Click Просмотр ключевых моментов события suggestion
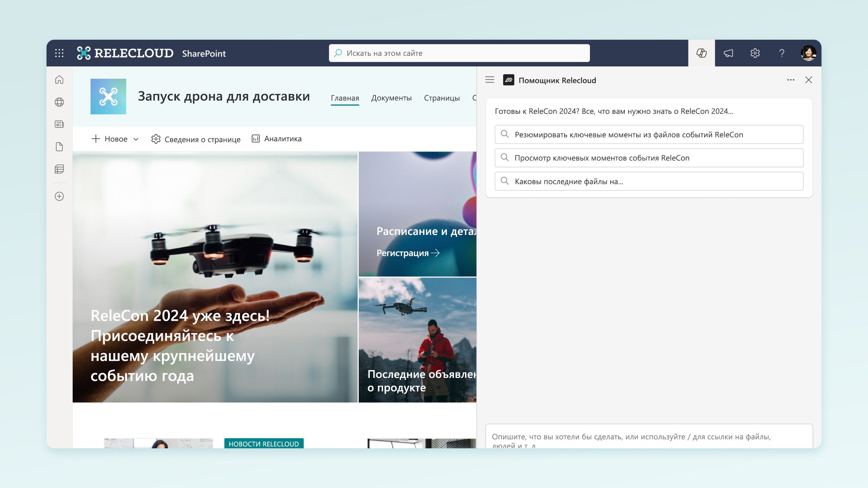The image size is (868, 488). 650,157
